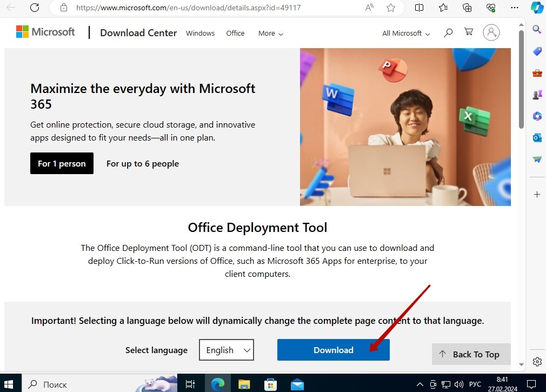Switch the РУС input language indicator
The height and width of the screenshot is (392, 546).
(475, 384)
